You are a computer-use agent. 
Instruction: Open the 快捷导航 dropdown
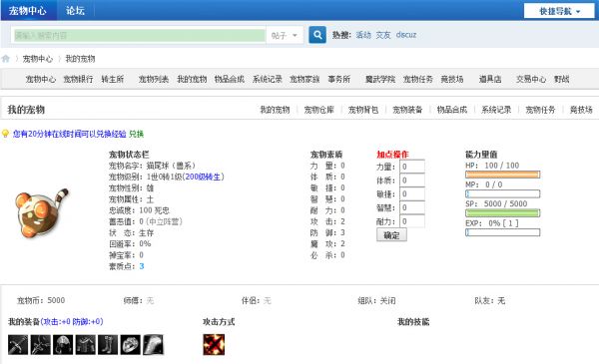(559, 11)
